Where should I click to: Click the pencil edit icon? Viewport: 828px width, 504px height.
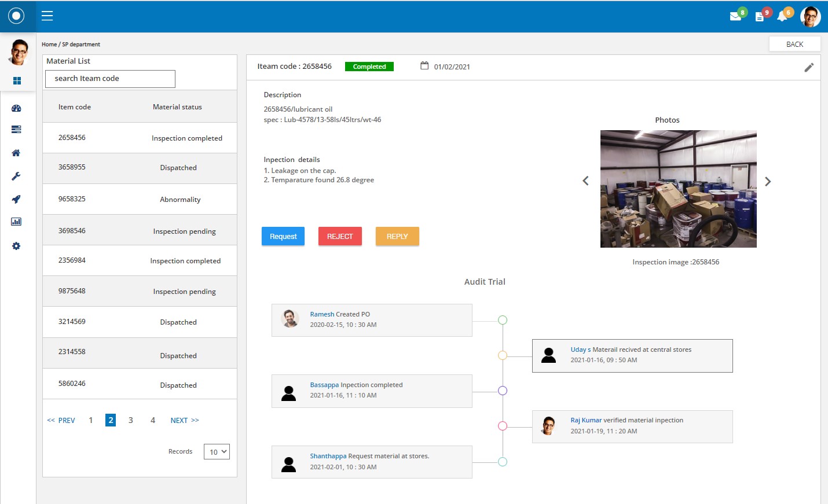809,68
